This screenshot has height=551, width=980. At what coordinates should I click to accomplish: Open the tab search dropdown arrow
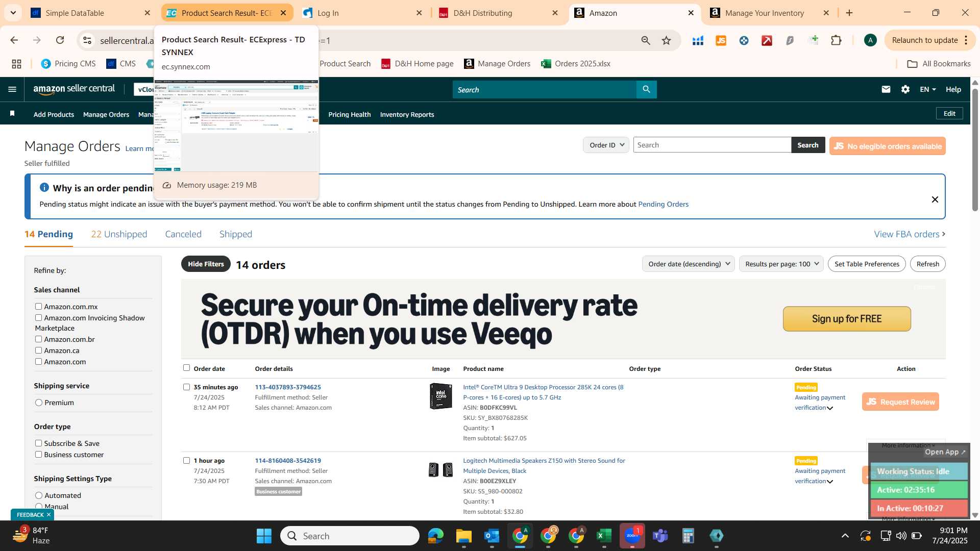[x=13, y=13]
